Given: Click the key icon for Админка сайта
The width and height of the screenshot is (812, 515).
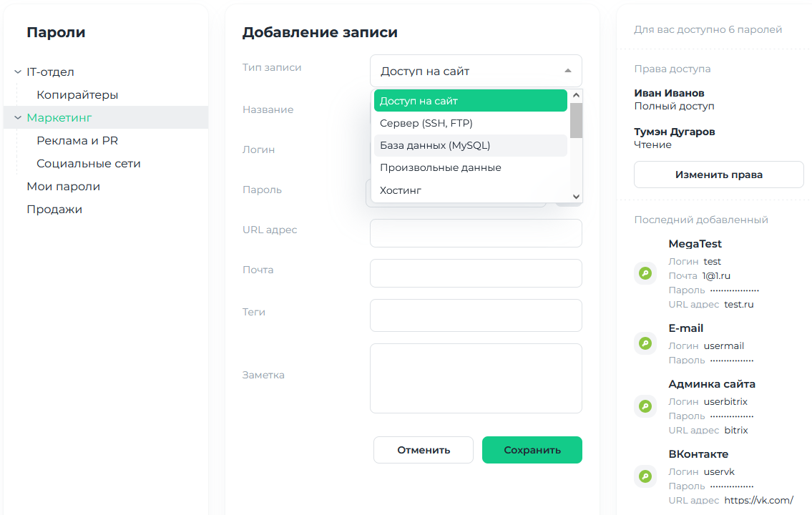Looking at the screenshot, I should coord(645,406).
